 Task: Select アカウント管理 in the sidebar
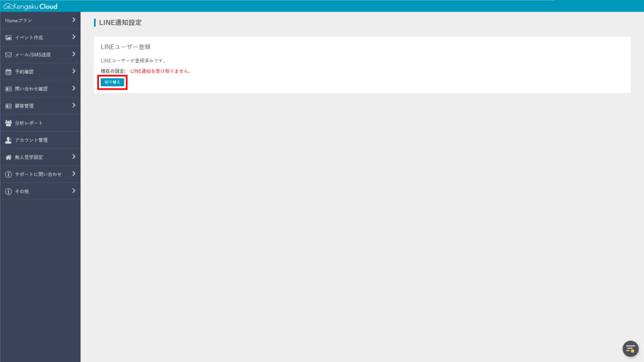(x=31, y=140)
